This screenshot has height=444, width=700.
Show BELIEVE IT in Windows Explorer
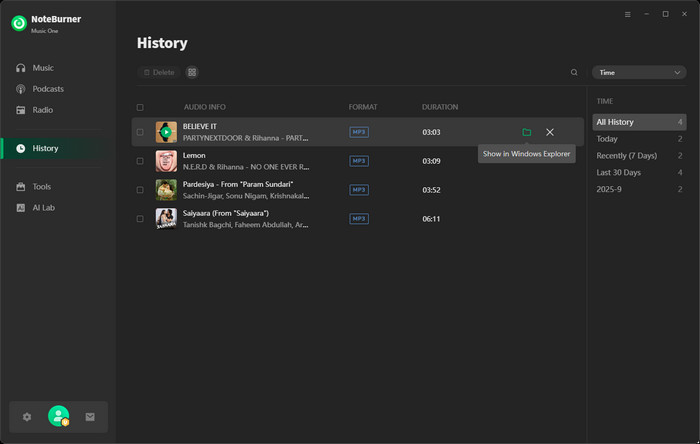coord(527,132)
